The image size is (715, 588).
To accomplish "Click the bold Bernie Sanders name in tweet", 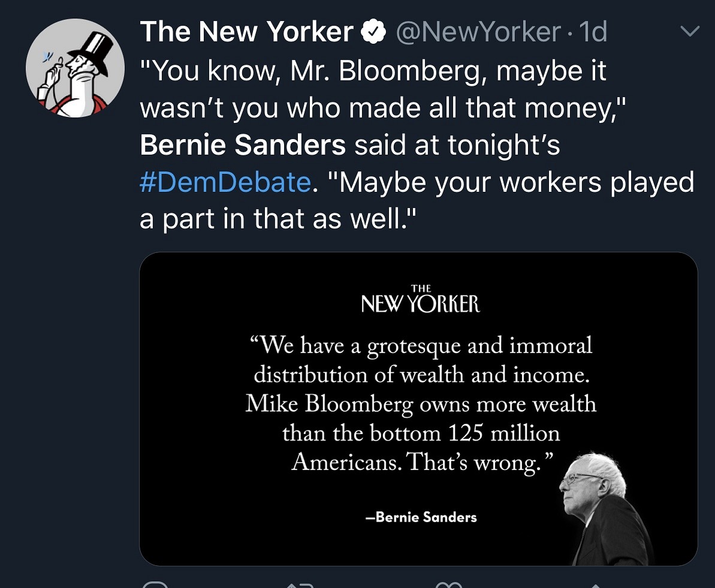I will pyautogui.click(x=243, y=146).
